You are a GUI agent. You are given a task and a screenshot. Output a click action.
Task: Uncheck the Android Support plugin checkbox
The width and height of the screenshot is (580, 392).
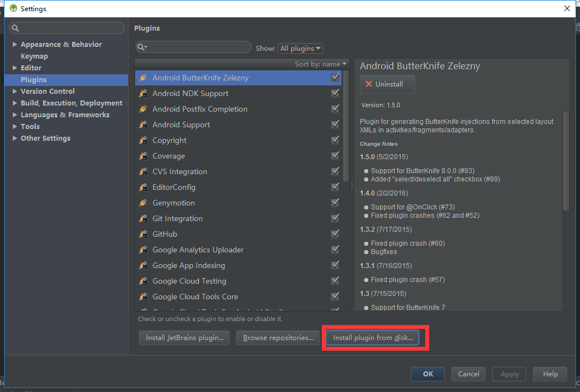coord(335,125)
